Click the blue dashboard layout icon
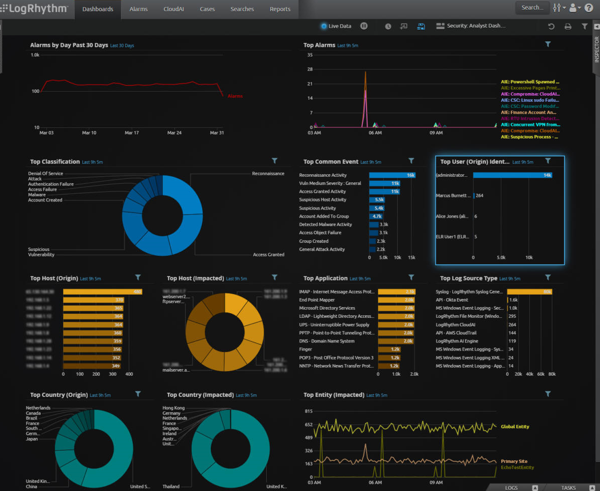This screenshot has height=491, width=601. pyautogui.click(x=421, y=26)
